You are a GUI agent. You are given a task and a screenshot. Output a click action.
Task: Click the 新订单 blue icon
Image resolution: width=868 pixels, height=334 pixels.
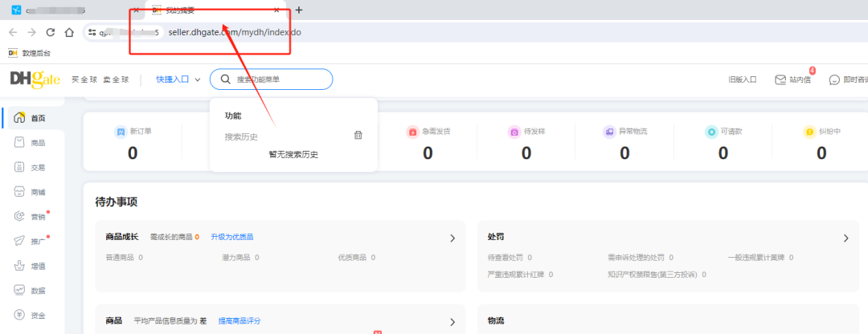(x=120, y=132)
